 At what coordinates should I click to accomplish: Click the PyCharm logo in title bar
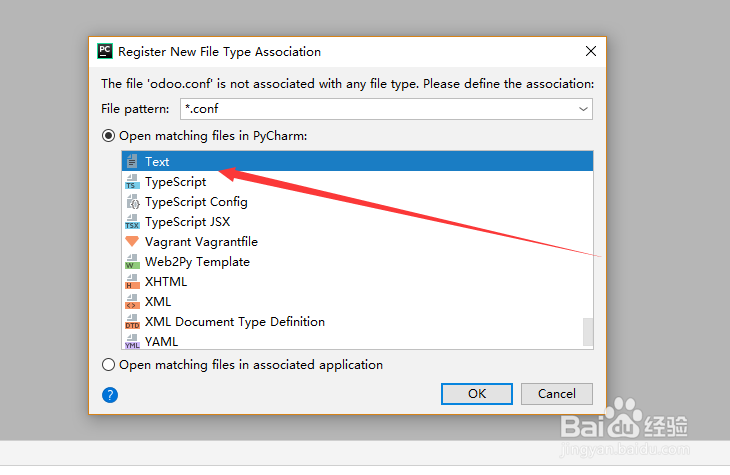click(x=105, y=51)
